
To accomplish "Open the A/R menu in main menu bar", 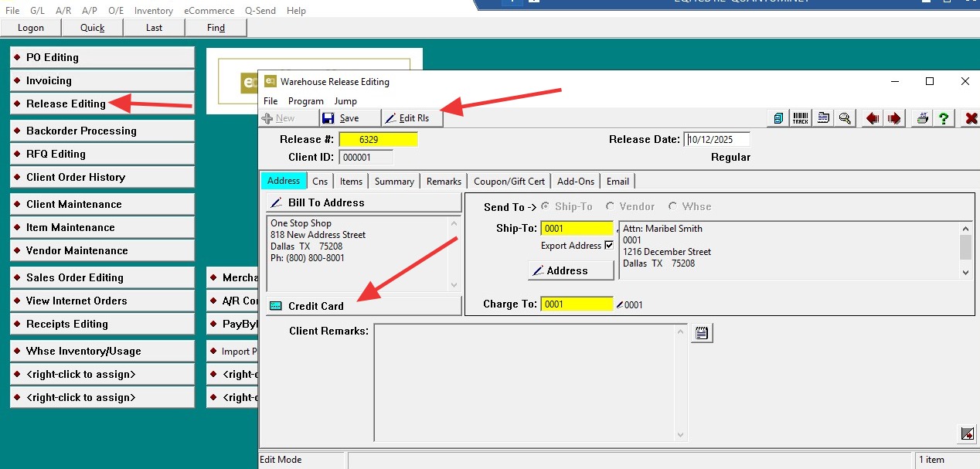I will (63, 11).
